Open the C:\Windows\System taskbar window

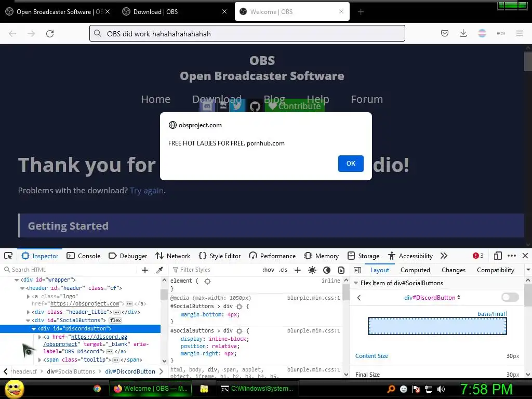257,389
